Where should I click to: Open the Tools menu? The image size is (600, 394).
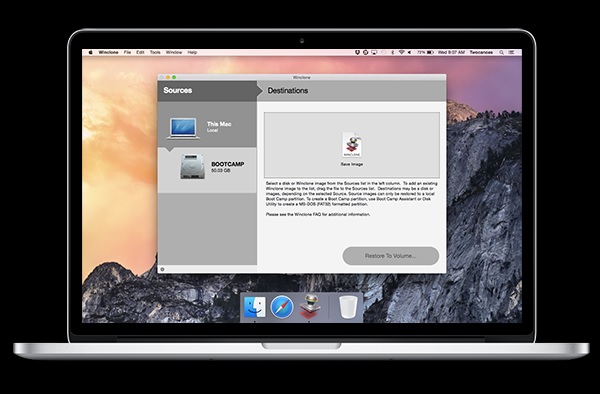click(x=155, y=52)
